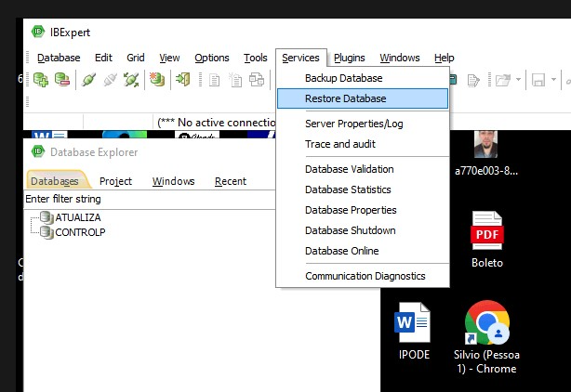Viewport: 571px width, 392px height.
Task: Switch to the Recent tab
Action: coord(231,181)
